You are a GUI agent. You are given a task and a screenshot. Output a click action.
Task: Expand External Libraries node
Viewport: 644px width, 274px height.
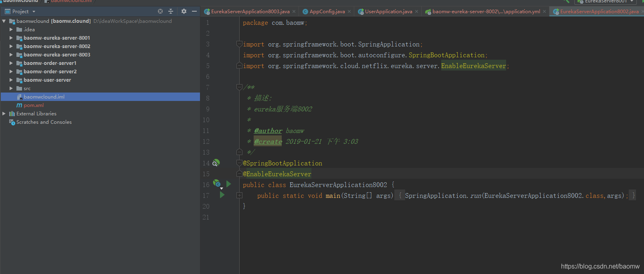tap(4, 114)
